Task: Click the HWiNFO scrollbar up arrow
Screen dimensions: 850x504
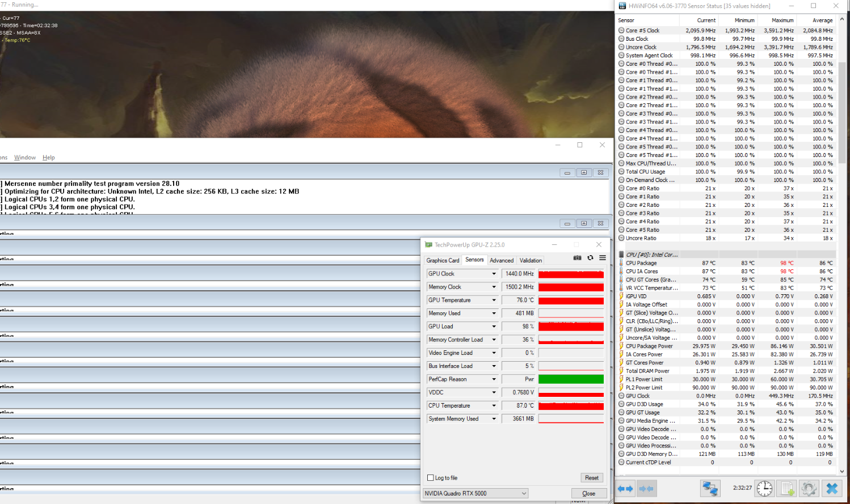Action: click(841, 19)
